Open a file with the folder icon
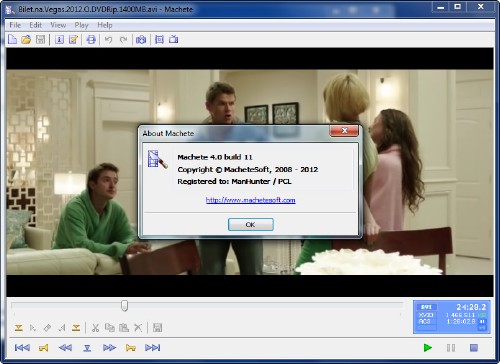The image size is (500, 364). point(26,40)
